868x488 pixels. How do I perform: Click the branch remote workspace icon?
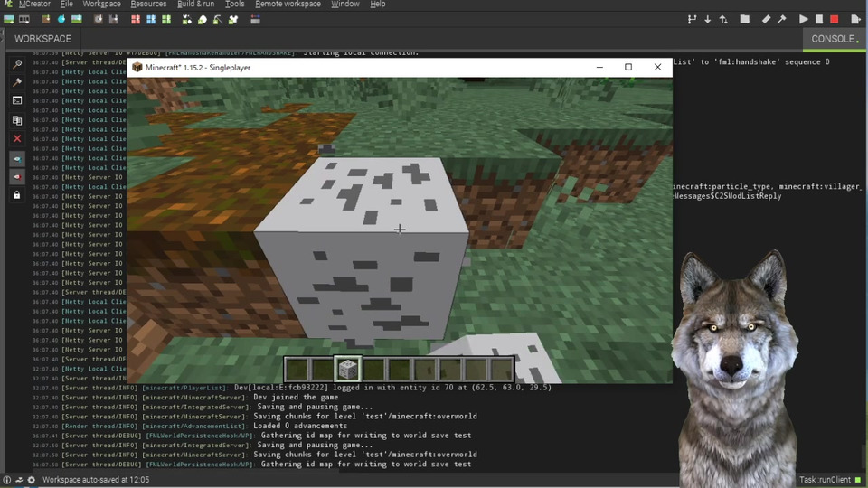click(x=692, y=19)
